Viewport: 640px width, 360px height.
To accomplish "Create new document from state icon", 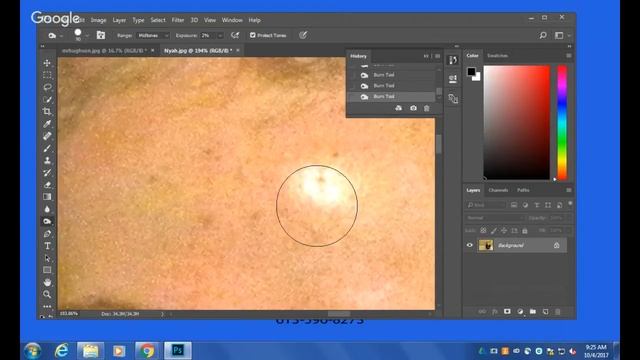I will [x=399, y=108].
